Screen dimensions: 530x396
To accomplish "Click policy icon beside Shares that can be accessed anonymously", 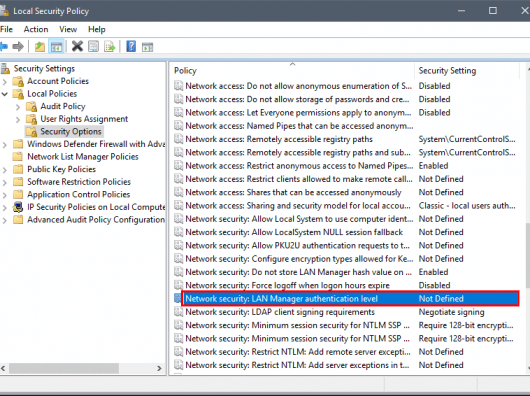I will (178, 192).
